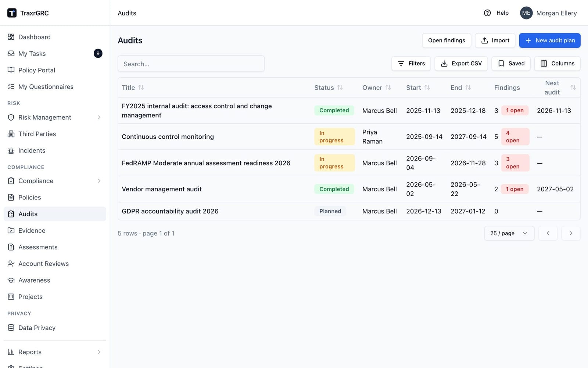This screenshot has width=588, height=368.
Task: Open My Tasks in the sidebar
Action: tap(55, 53)
